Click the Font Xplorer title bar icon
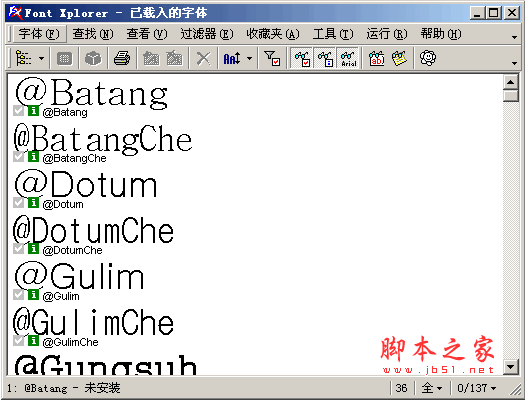Viewport: 525px width, 400px height. (15, 13)
